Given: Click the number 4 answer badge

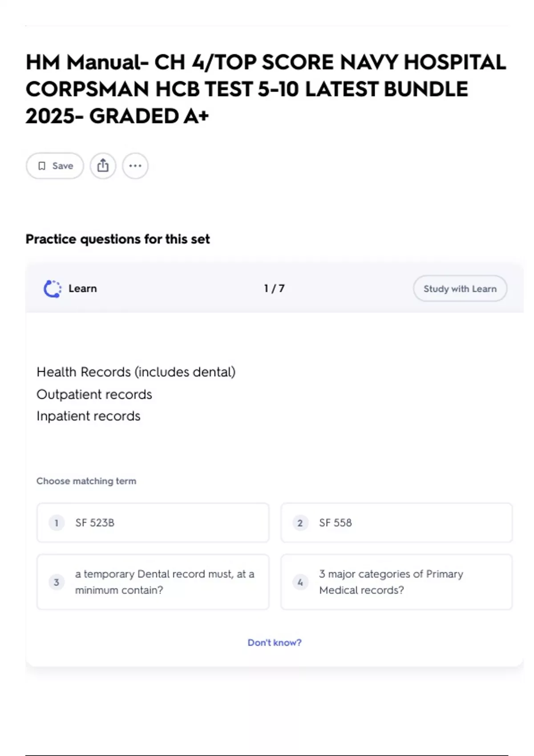Looking at the screenshot, I should (x=300, y=582).
